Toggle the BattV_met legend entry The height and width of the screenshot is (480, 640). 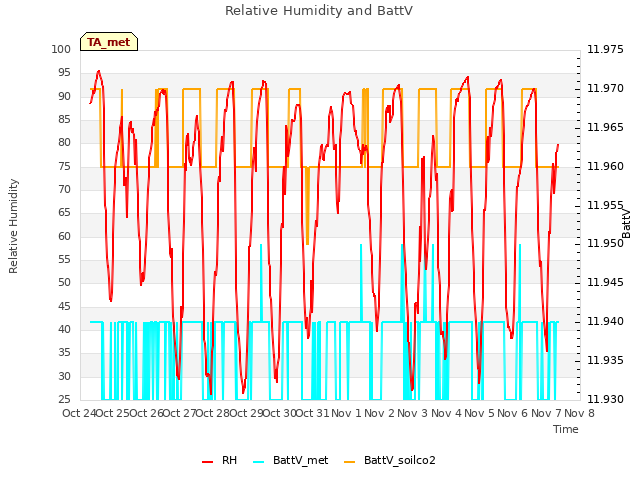pos(291,460)
